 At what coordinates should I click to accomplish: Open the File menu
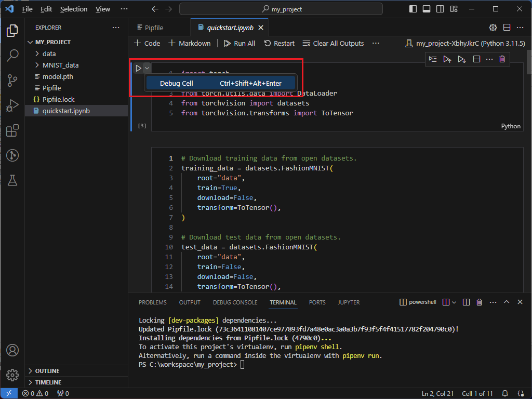(x=27, y=9)
